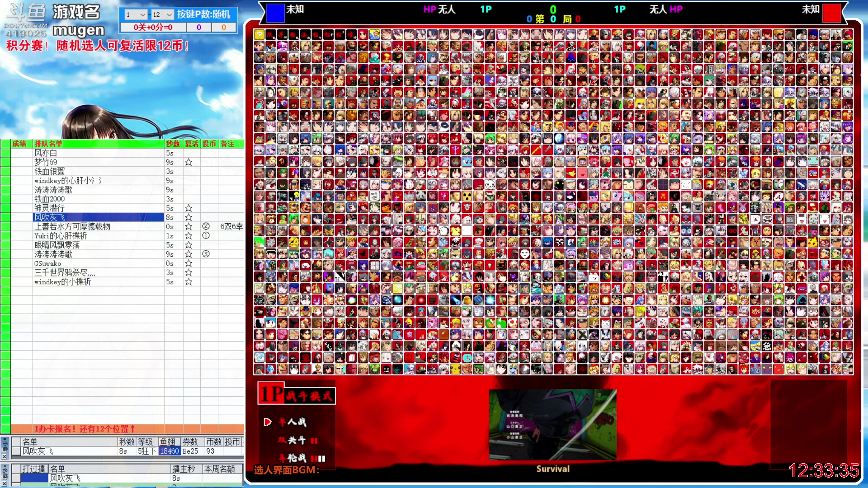Click the star in the GSuwako row

tap(189, 263)
